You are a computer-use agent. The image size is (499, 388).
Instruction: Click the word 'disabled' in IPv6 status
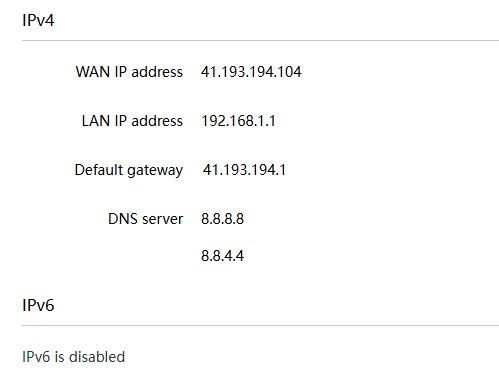click(x=97, y=357)
